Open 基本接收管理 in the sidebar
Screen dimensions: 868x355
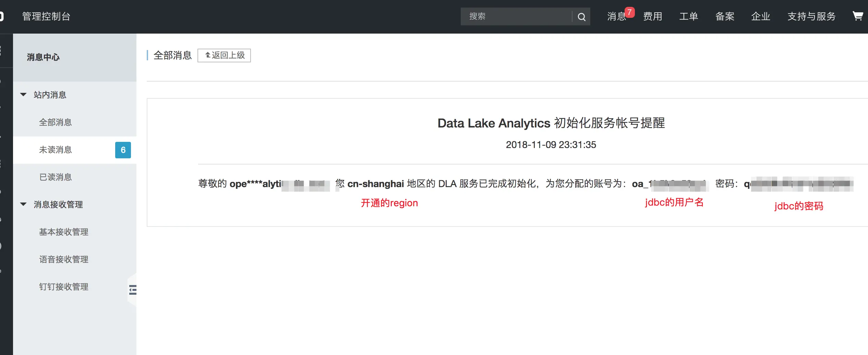tap(64, 232)
